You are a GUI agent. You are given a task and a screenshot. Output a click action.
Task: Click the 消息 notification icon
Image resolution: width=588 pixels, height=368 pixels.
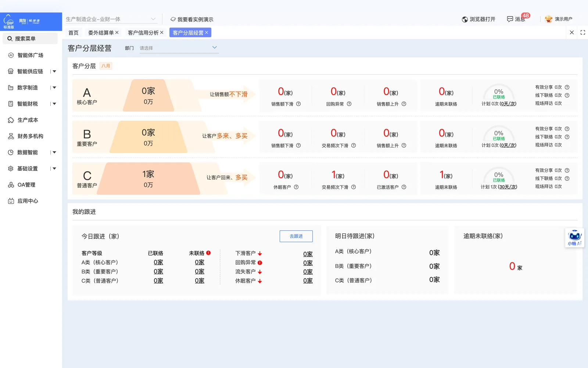[x=510, y=19]
